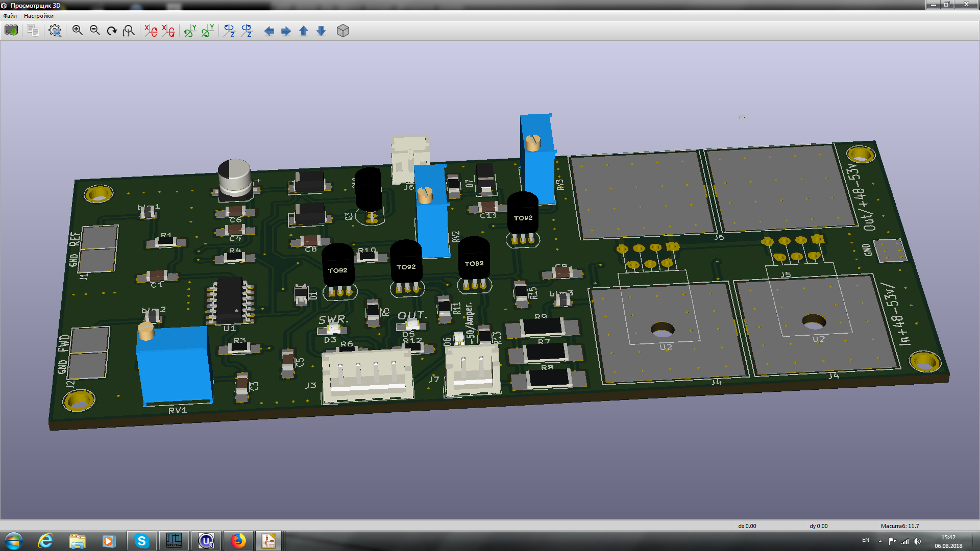The height and width of the screenshot is (551, 980).
Task: Click the zoom out magnifier
Action: pyautogui.click(x=95, y=31)
